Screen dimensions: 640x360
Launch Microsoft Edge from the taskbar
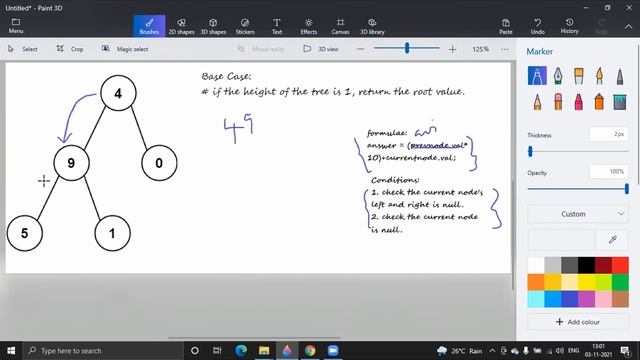tap(241, 351)
